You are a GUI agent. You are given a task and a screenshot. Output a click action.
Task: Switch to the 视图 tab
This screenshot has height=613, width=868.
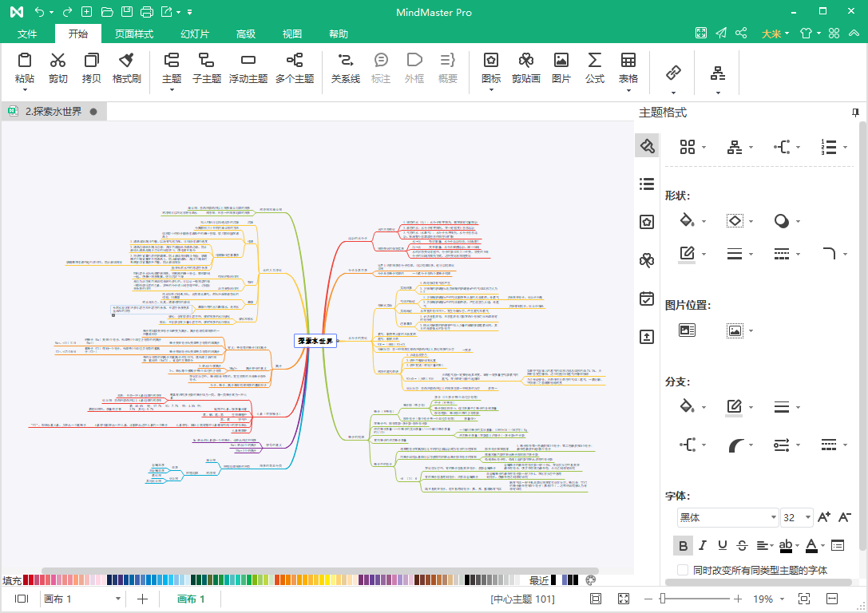[x=292, y=34]
